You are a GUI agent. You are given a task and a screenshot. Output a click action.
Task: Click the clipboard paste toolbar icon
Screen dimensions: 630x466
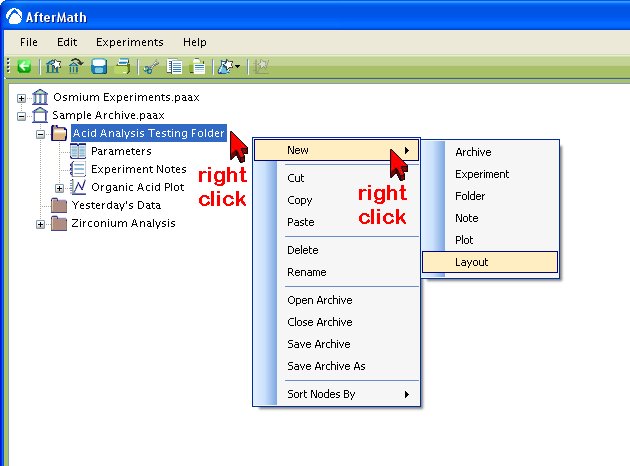click(197, 67)
